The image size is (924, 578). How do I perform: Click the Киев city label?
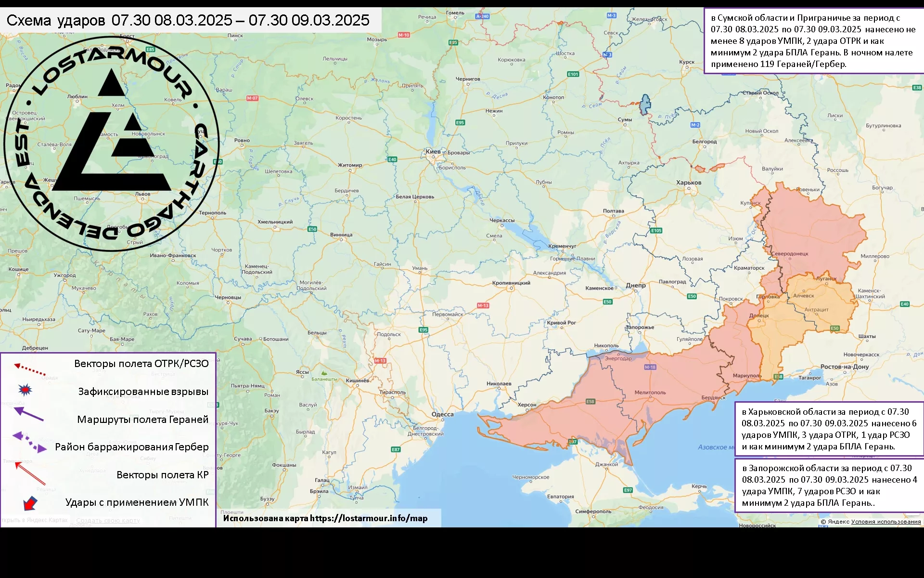click(433, 152)
